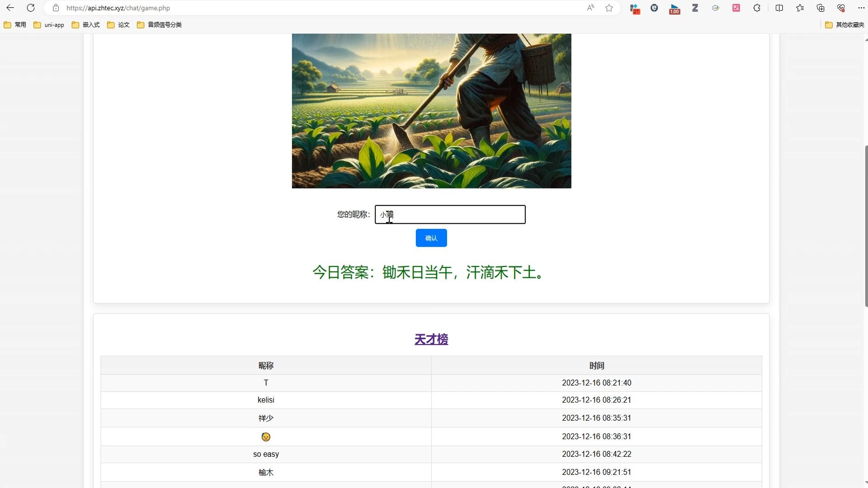The height and width of the screenshot is (488, 868).
Task: Select the nickname cell 祥少
Action: 266,418
